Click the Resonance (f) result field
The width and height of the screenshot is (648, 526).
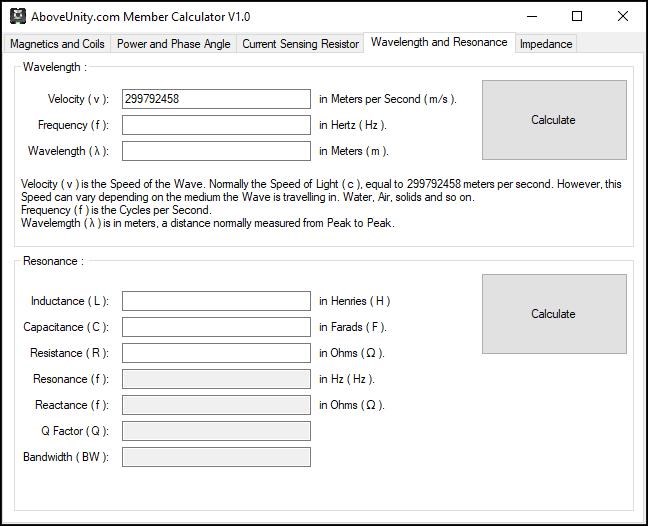216,379
